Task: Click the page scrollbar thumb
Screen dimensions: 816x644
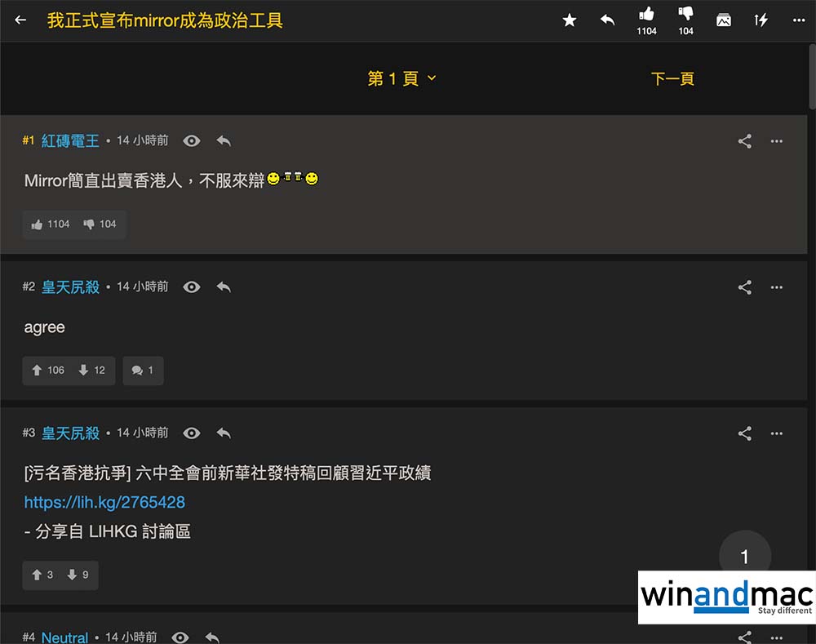Action: [x=812, y=77]
